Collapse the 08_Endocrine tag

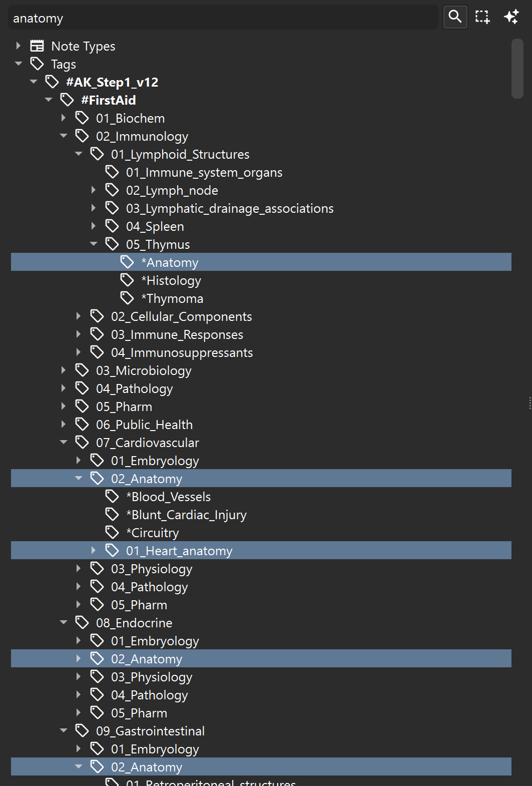click(64, 623)
